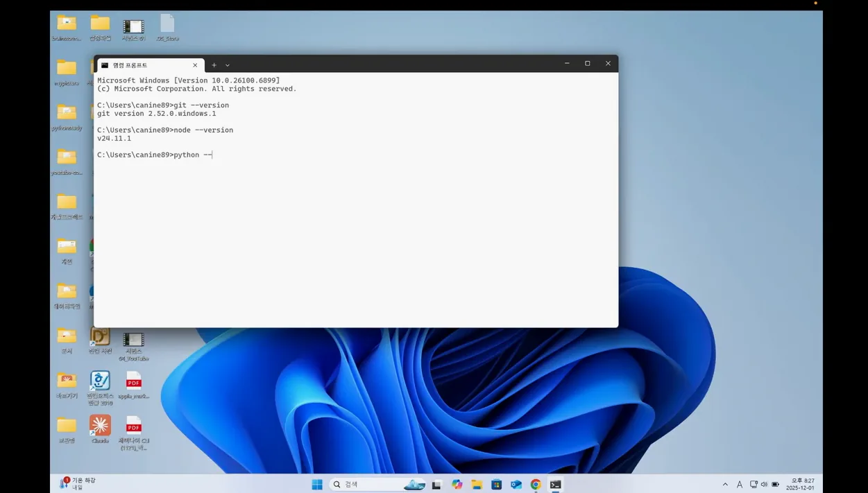868x493 pixels.
Task: Select the 'git version 2.52.0.windows.1' output
Action: coord(157,114)
